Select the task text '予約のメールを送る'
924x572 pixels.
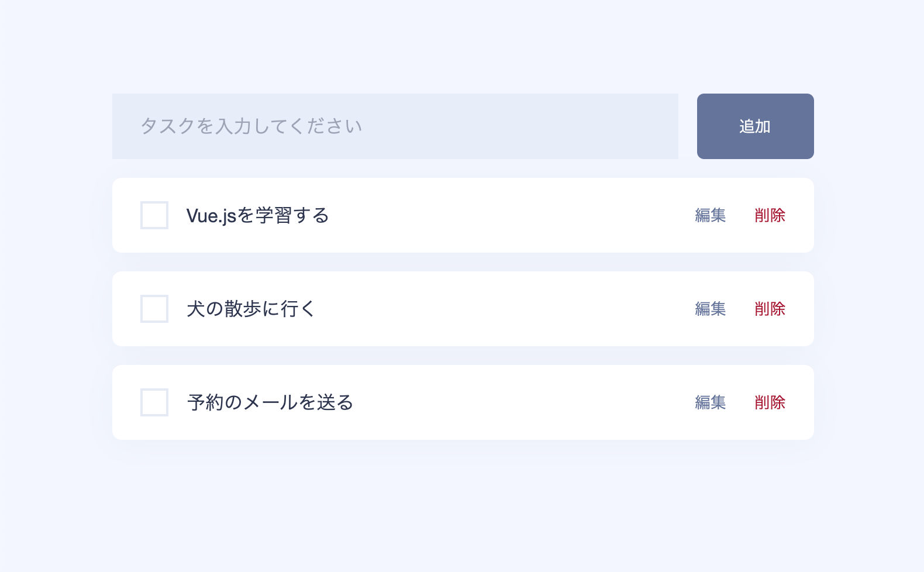pyautogui.click(x=269, y=402)
